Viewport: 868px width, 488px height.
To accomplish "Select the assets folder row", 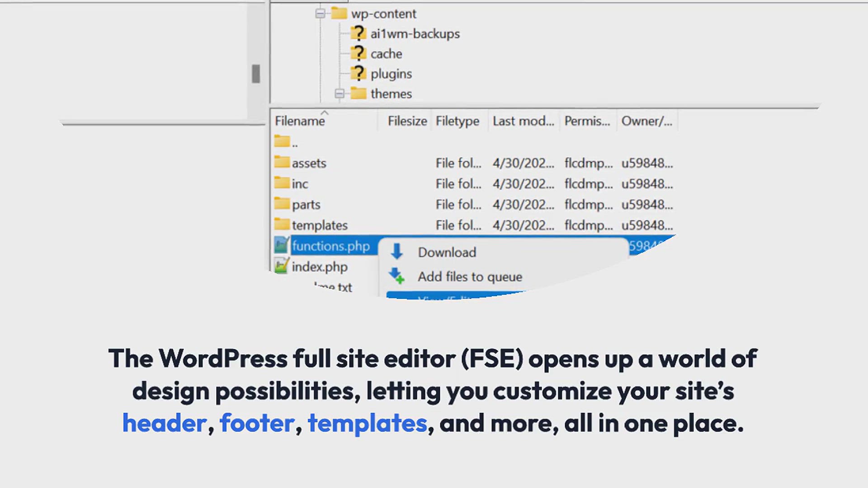I will click(x=474, y=163).
